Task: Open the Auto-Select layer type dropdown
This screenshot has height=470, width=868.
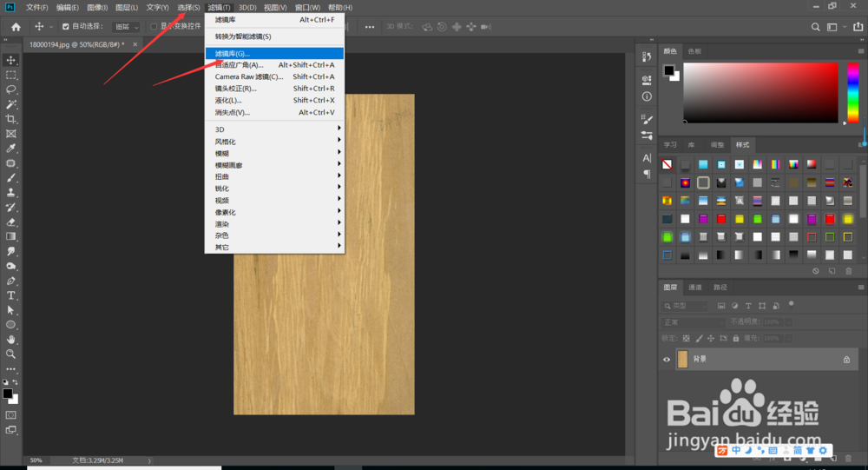Action: click(127, 27)
